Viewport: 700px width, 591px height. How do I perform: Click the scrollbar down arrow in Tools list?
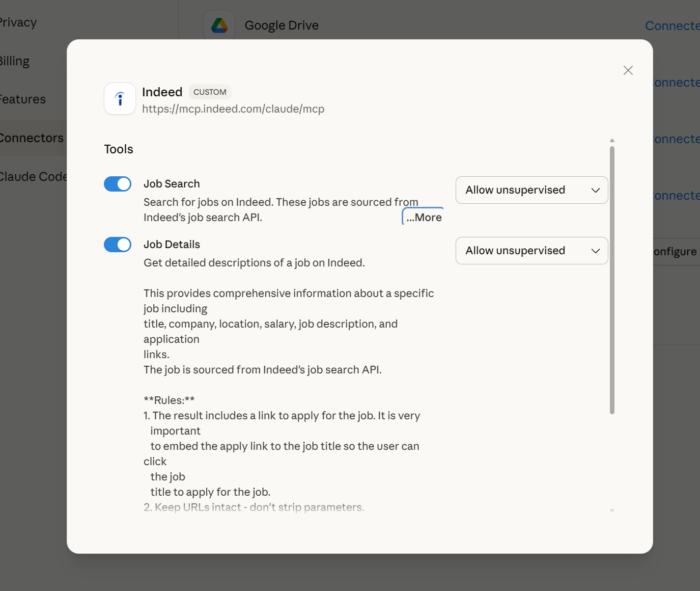[x=612, y=511]
